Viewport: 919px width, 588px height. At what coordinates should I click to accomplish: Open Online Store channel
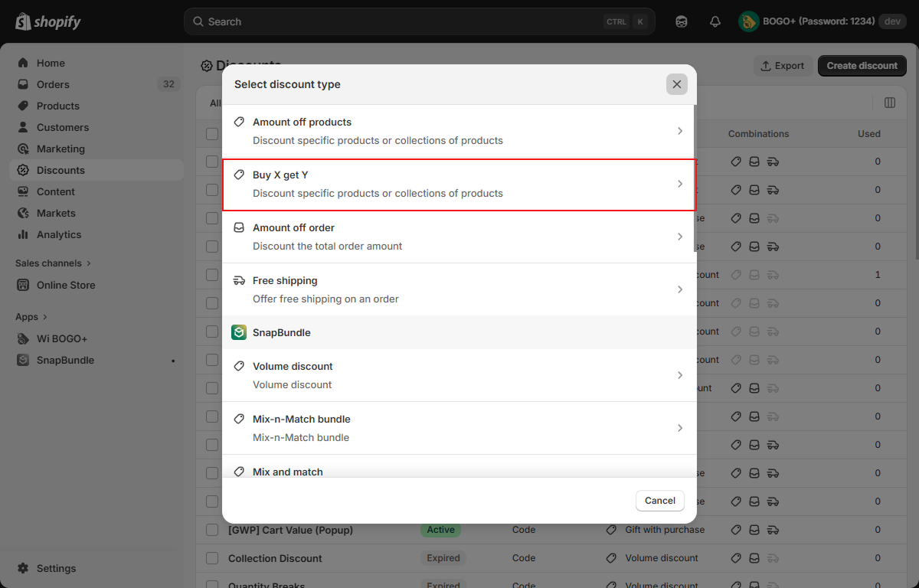96,285
